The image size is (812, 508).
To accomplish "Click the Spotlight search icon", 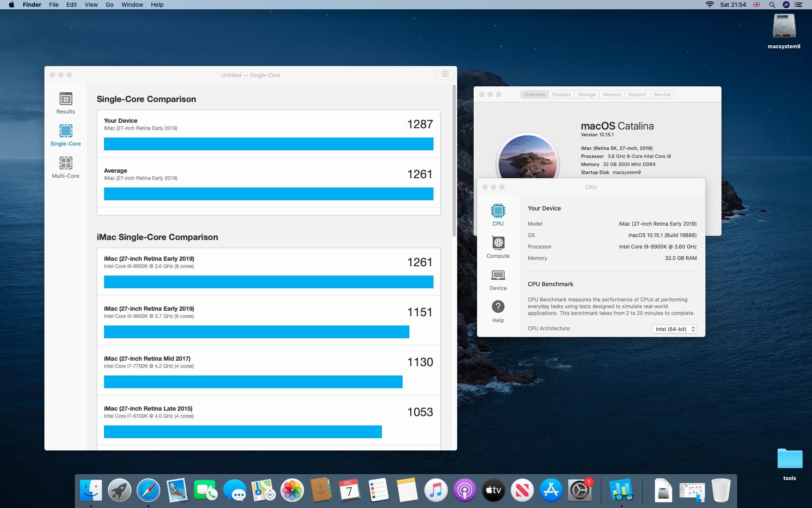I will [x=772, y=5].
